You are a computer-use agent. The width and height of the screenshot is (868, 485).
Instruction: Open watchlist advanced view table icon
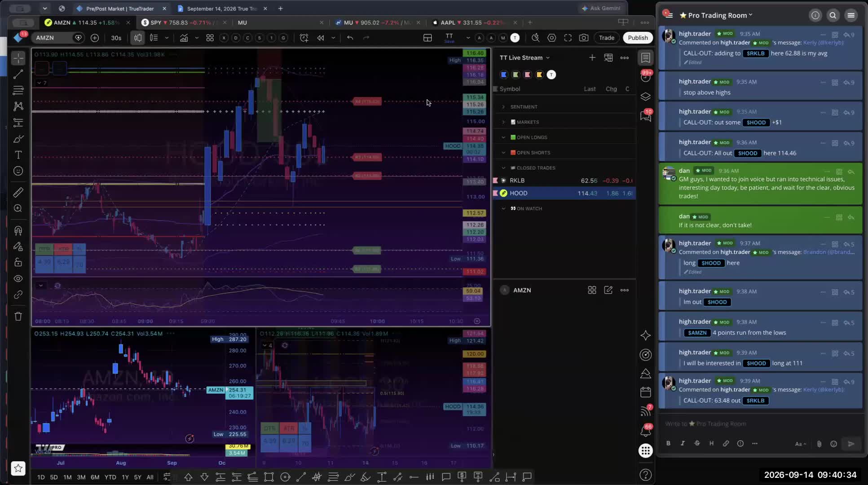coord(608,57)
